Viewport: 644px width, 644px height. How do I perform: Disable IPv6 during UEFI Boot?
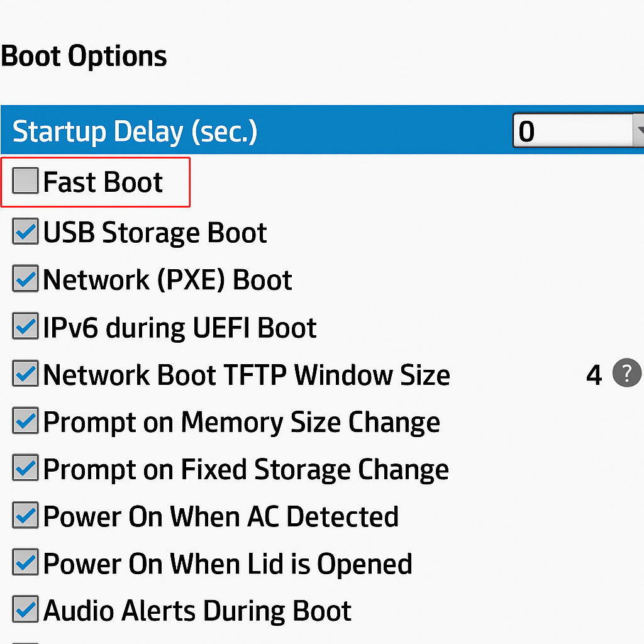point(25,326)
